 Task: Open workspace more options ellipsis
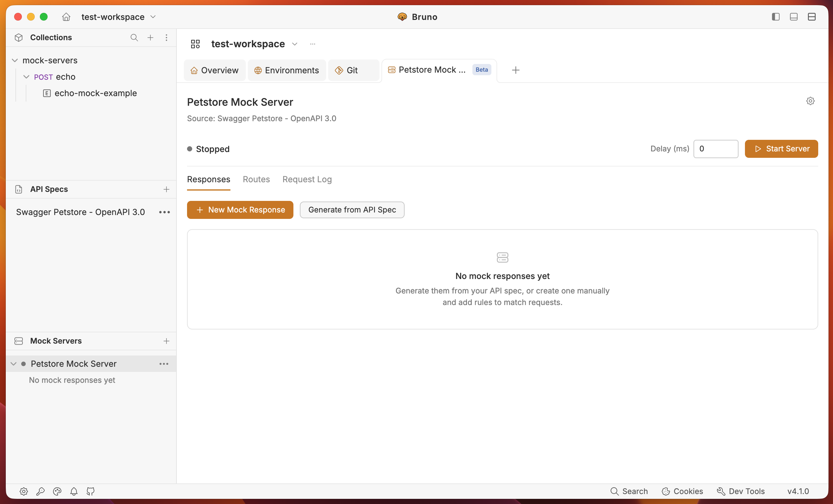point(313,44)
